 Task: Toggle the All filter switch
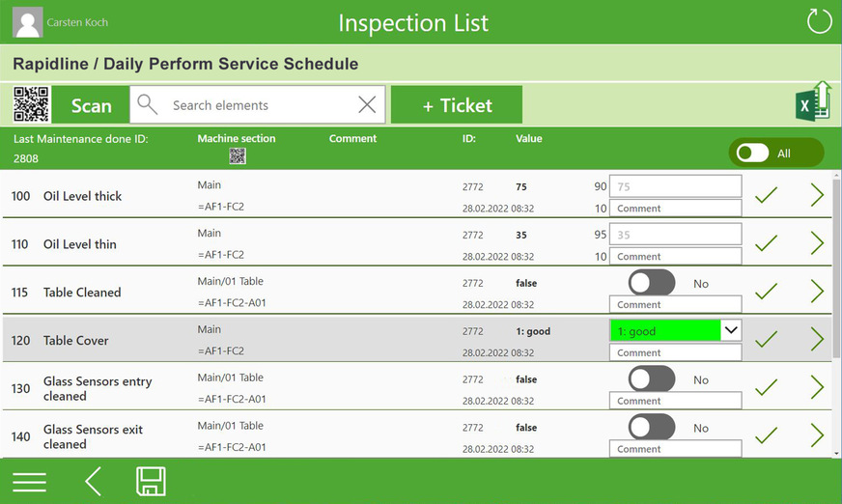[x=753, y=153]
